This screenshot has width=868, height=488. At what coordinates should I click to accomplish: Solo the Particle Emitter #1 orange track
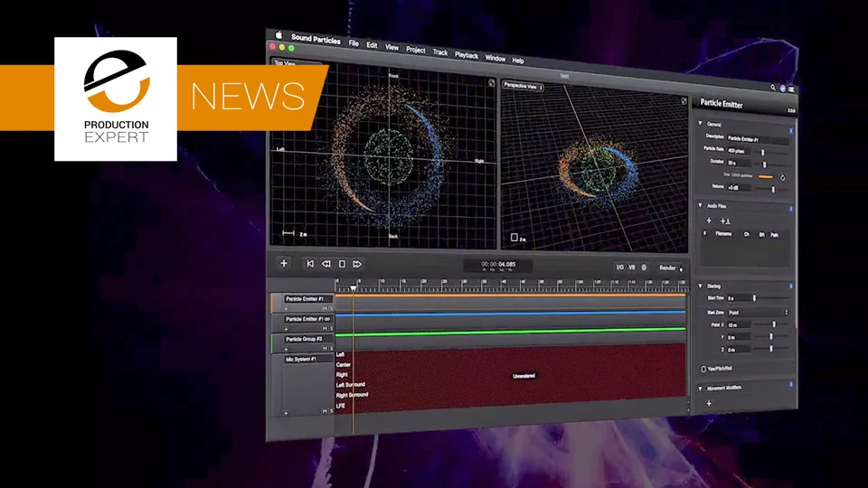tap(332, 309)
